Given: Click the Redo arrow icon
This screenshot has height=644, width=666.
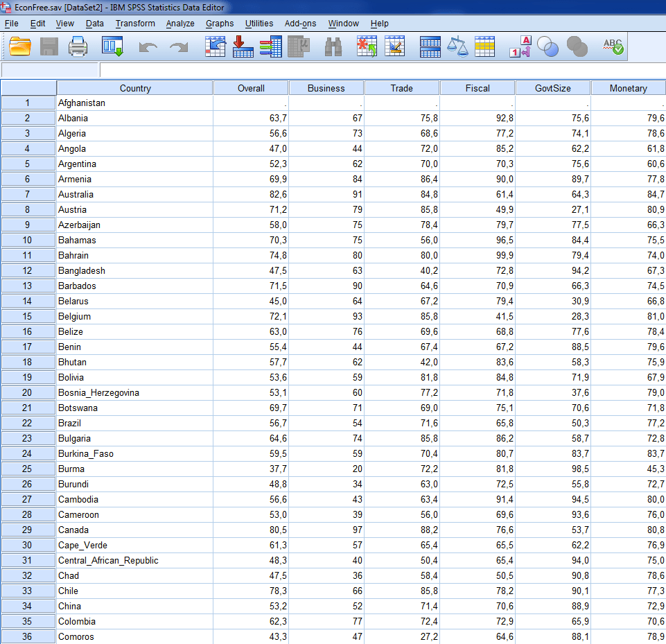Looking at the screenshot, I should (178, 46).
